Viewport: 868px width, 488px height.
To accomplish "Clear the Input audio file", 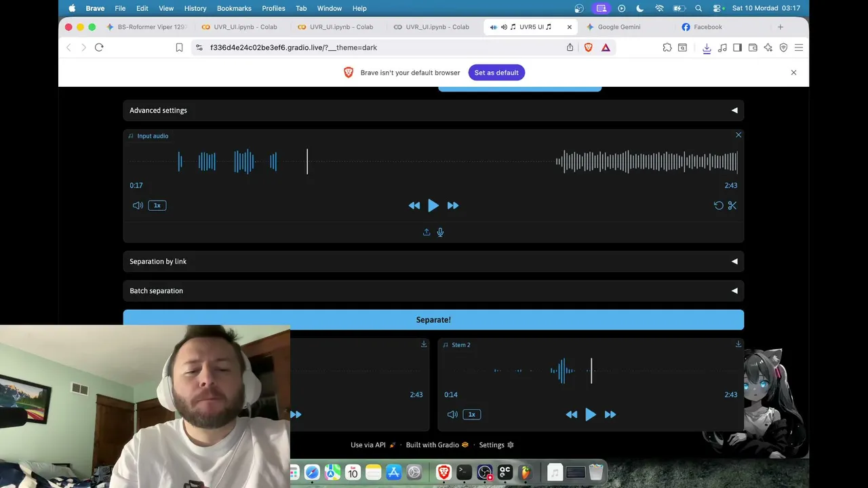I will tap(738, 135).
